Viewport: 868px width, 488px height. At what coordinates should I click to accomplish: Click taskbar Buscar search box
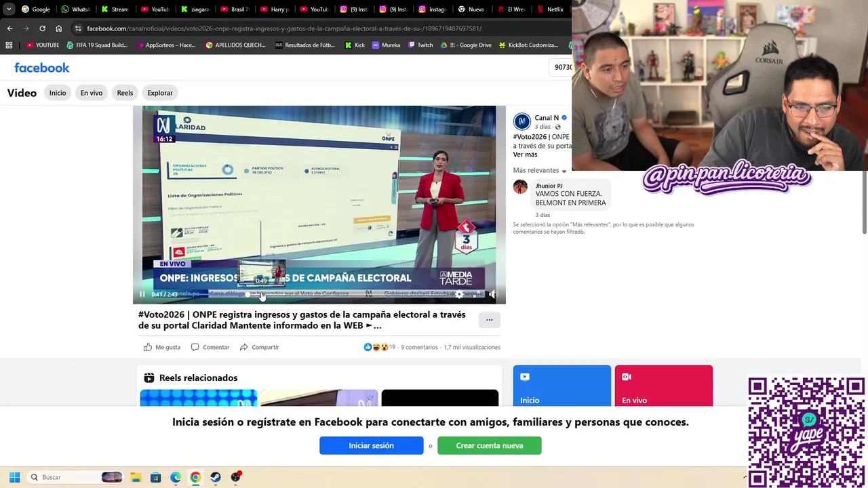[76, 477]
